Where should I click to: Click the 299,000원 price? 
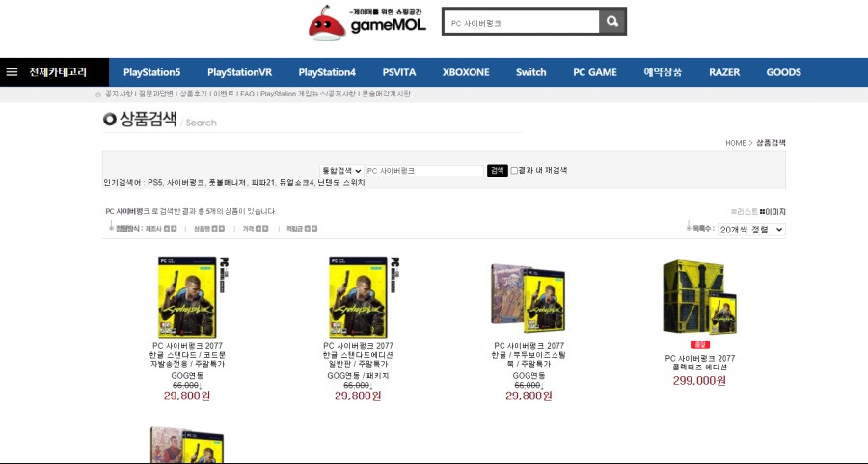(699, 381)
